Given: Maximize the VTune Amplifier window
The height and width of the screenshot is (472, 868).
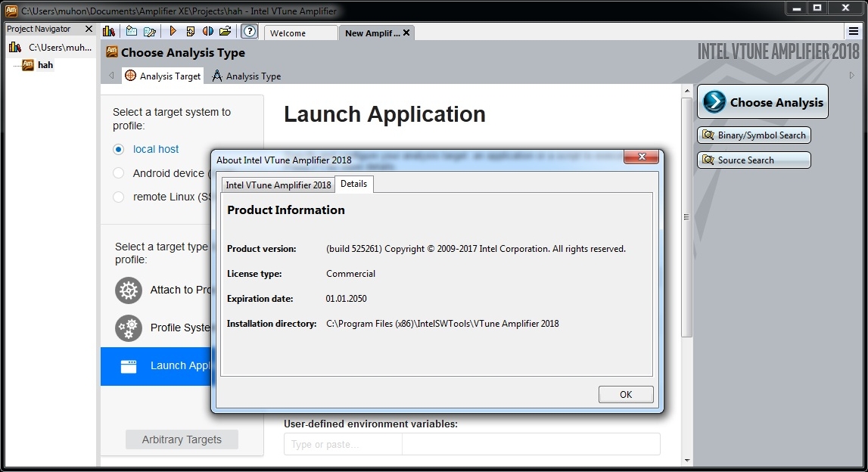Looking at the screenshot, I should click(817, 8).
